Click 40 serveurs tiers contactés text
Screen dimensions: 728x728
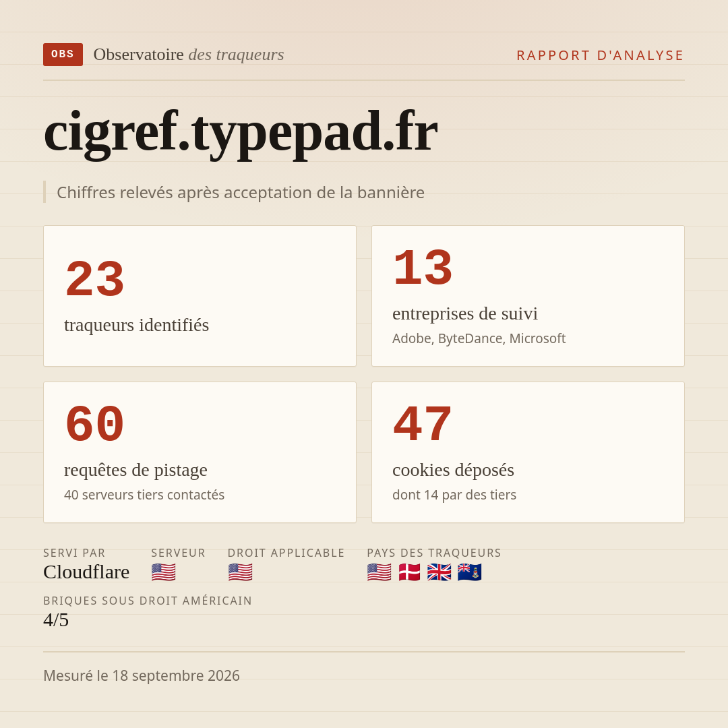(144, 495)
